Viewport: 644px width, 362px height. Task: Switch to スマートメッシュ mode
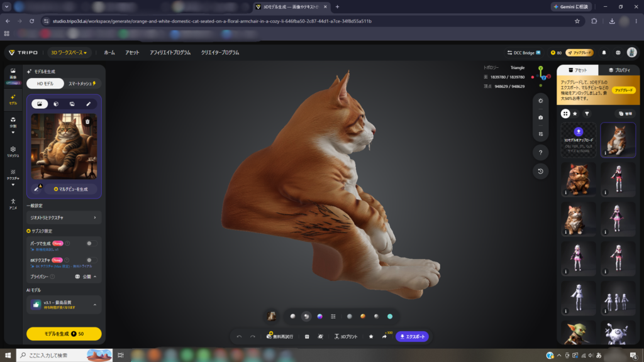pos(82,84)
